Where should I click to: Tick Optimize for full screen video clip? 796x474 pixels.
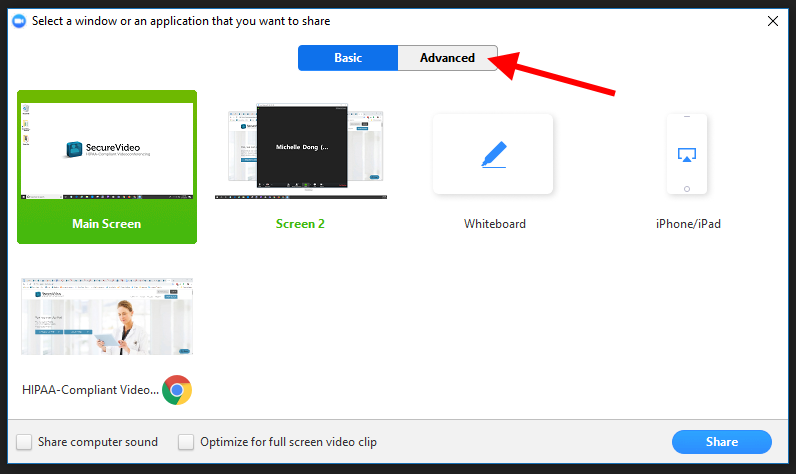(x=186, y=442)
